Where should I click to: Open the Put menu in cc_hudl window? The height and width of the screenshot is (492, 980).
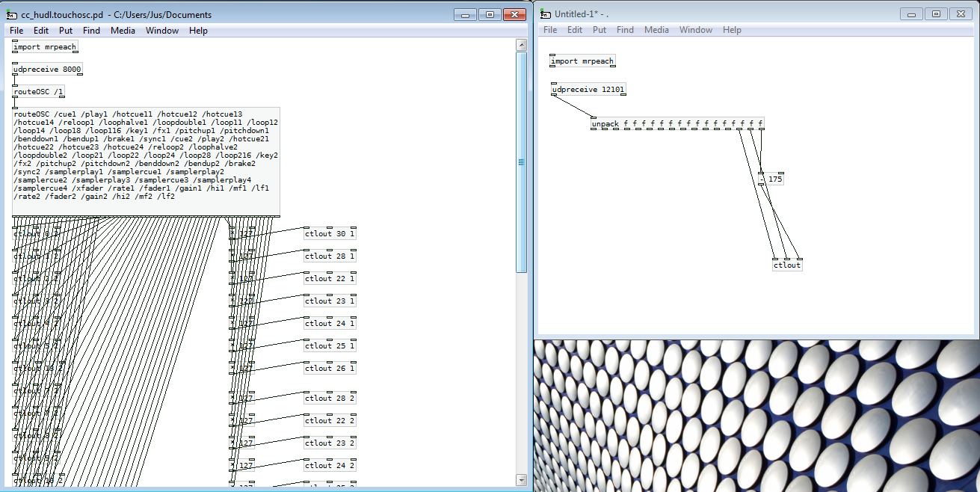[66, 31]
